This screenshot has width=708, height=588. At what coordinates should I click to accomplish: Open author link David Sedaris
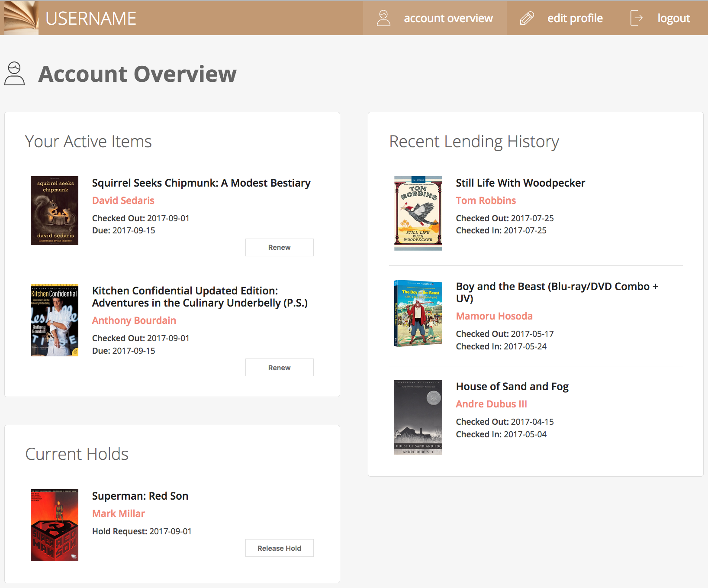click(x=123, y=200)
